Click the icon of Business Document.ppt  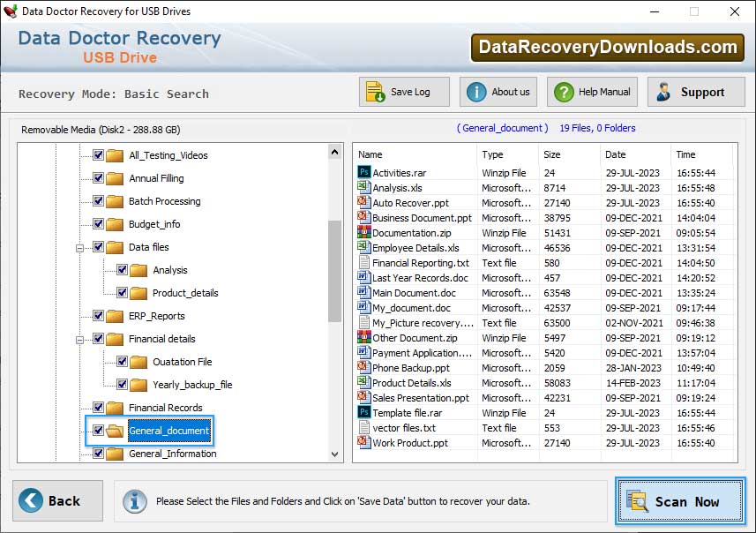tap(364, 216)
